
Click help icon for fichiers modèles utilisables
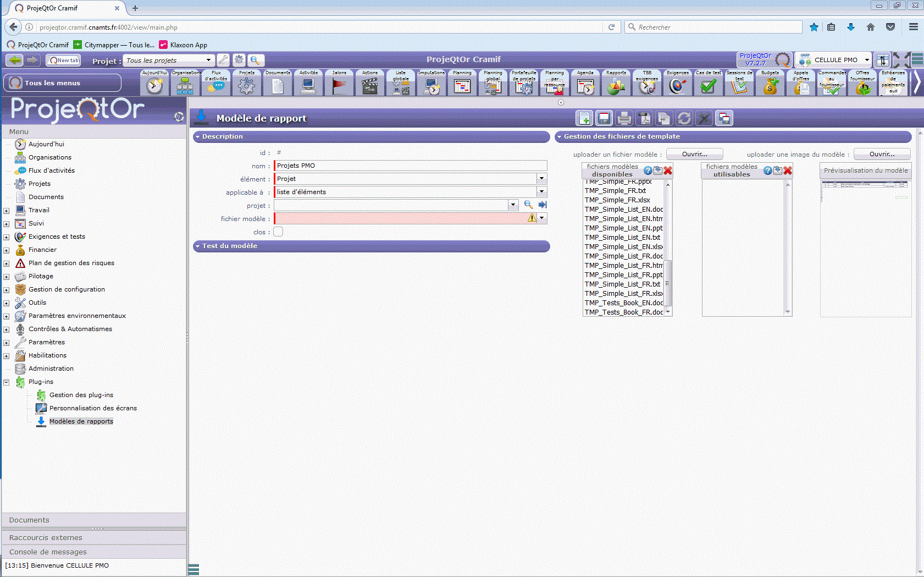(767, 171)
